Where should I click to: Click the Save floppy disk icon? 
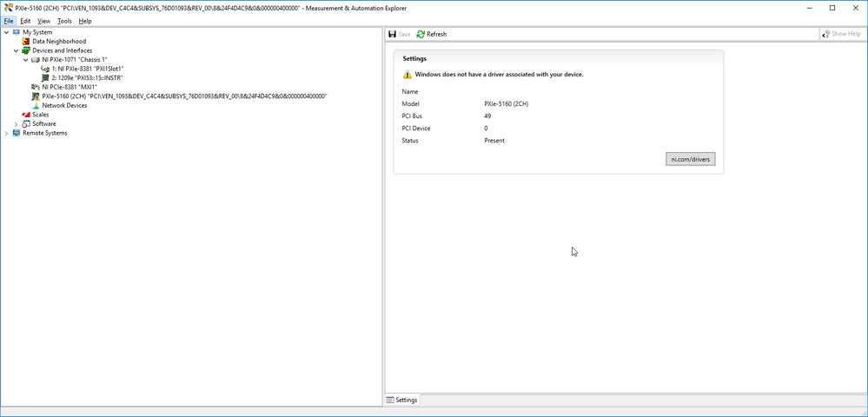[392, 35]
